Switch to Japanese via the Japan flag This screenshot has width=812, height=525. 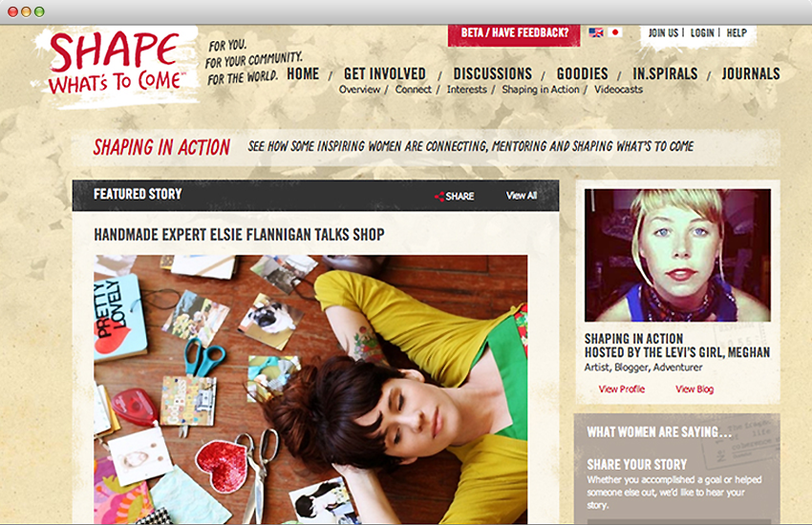coord(614,32)
